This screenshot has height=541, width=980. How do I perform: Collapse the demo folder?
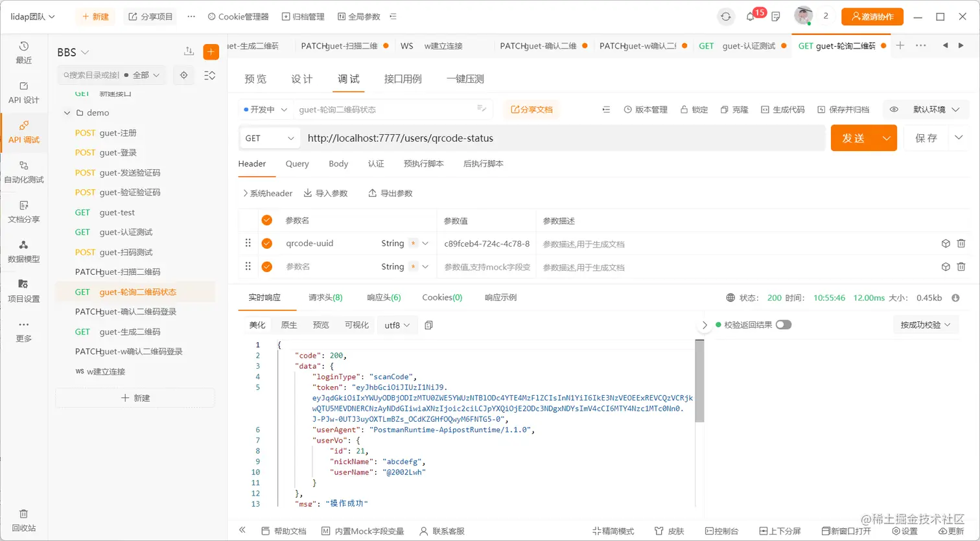(67, 113)
